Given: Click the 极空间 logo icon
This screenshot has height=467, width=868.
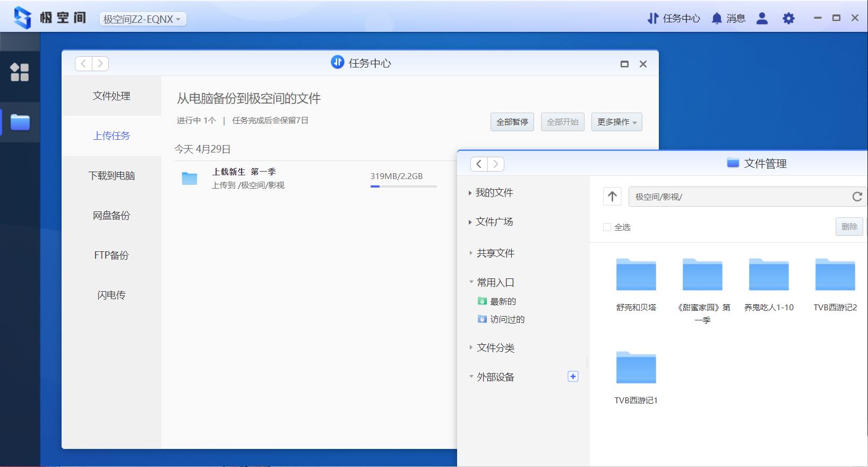Looking at the screenshot, I should point(22,18).
